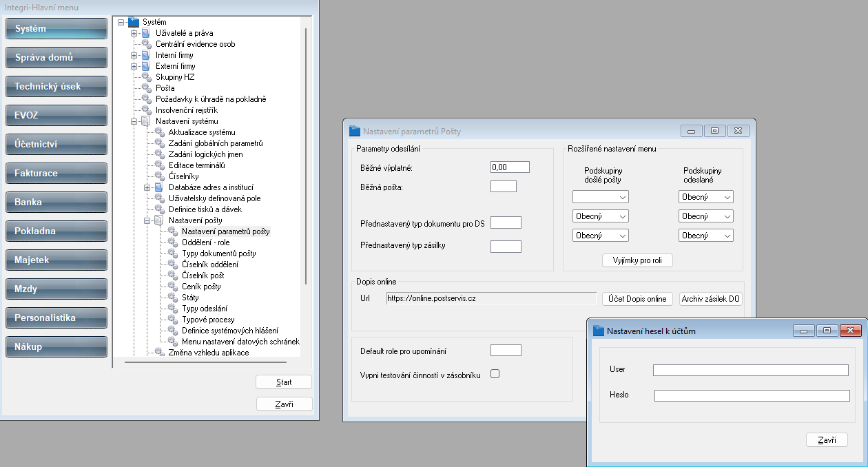Open the first Podskupiny došlé pošty dropdown
The height and width of the screenshot is (467, 868).
click(x=601, y=197)
